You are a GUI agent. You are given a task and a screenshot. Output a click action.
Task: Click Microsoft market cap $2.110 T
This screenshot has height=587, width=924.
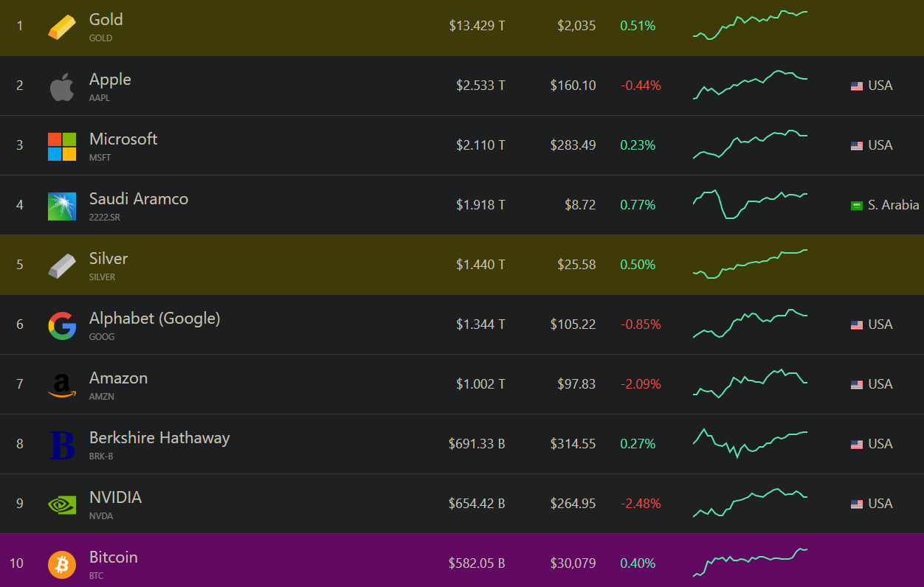(480, 145)
